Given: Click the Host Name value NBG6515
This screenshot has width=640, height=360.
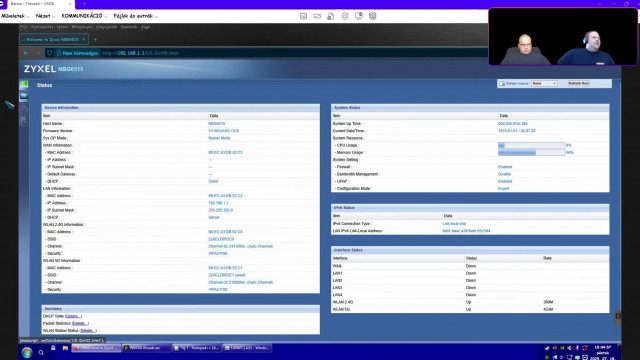Looking at the screenshot, I should pos(217,124).
